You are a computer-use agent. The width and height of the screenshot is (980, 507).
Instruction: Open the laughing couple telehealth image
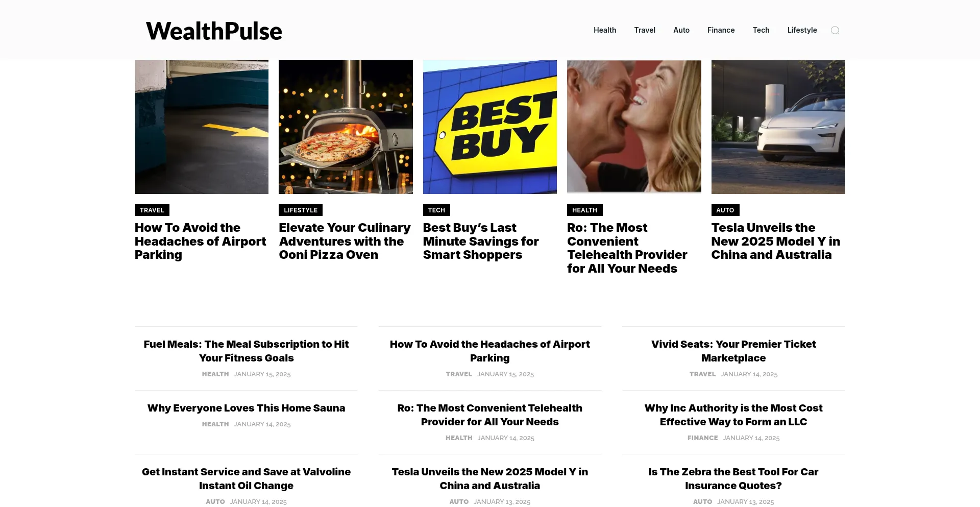tap(633, 127)
